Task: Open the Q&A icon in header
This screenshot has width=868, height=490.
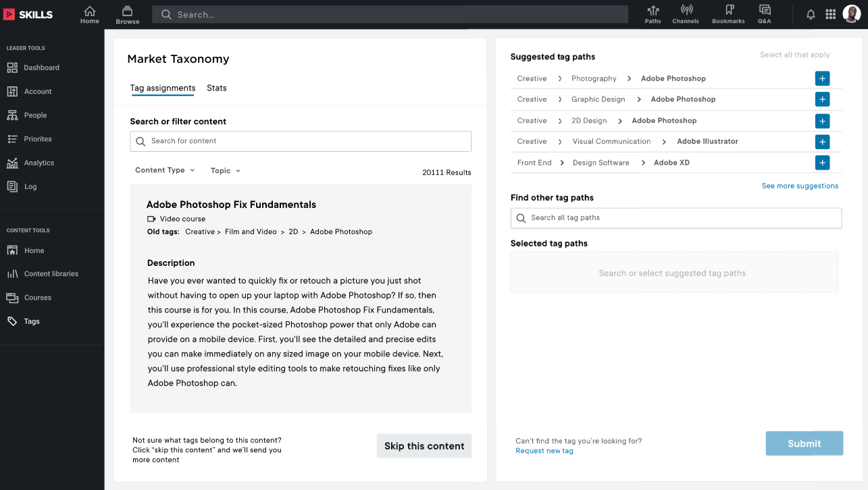Action: coord(765,14)
